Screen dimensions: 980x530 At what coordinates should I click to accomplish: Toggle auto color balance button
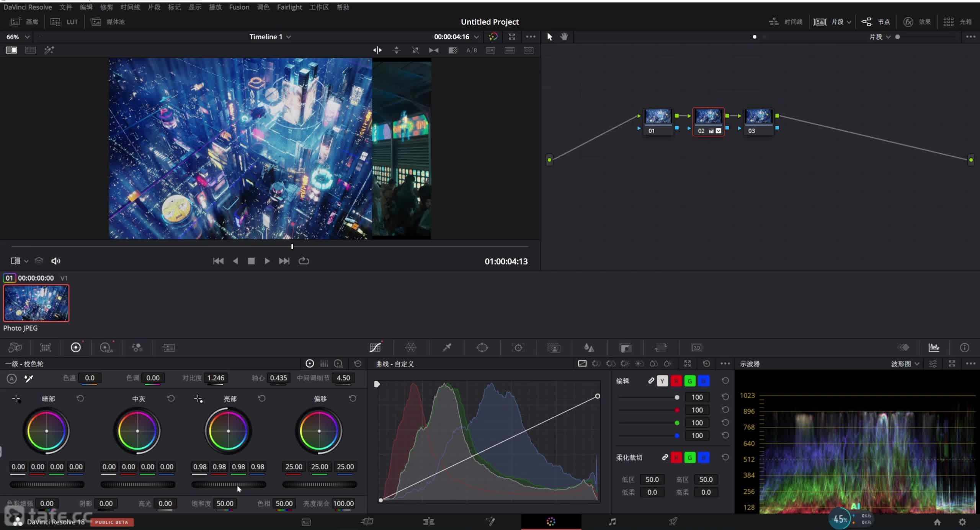pyautogui.click(x=12, y=378)
